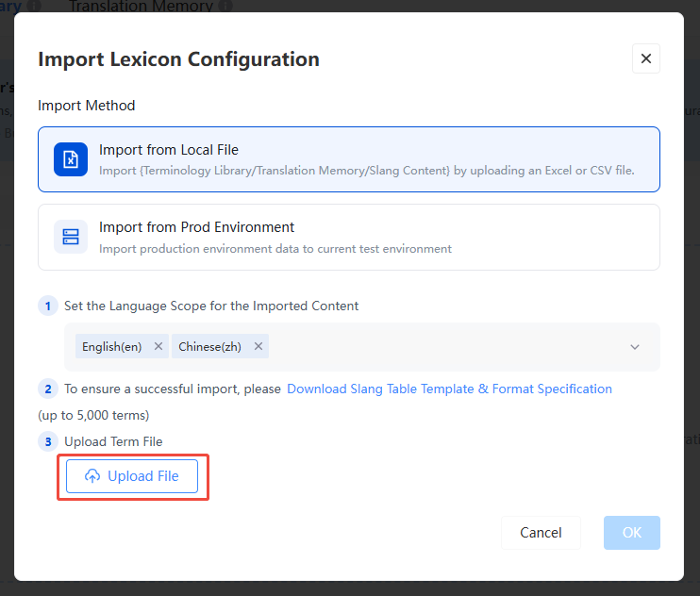Image resolution: width=700 pixels, height=596 pixels.
Task: Click the Excel file icon for local import
Action: (71, 159)
